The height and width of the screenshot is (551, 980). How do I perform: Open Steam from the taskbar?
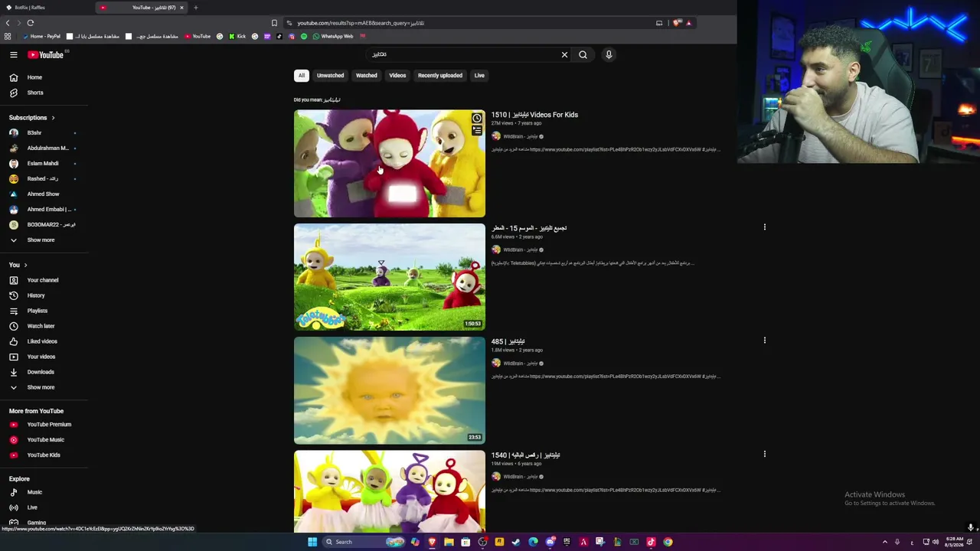point(516,542)
